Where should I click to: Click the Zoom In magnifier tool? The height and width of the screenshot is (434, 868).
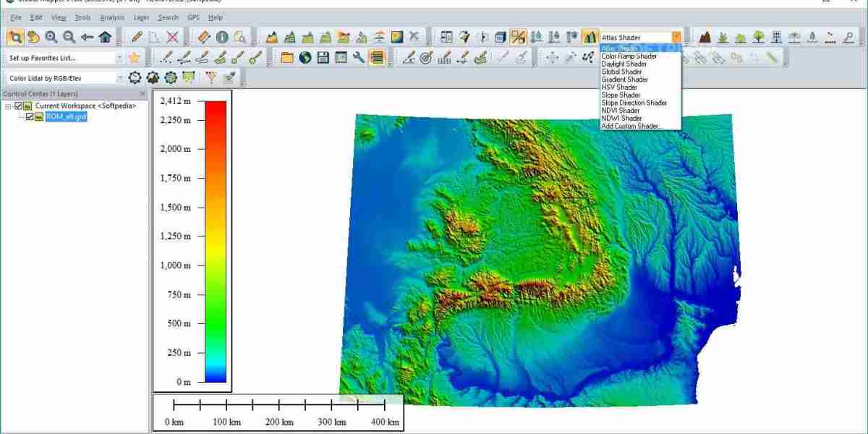[51, 37]
